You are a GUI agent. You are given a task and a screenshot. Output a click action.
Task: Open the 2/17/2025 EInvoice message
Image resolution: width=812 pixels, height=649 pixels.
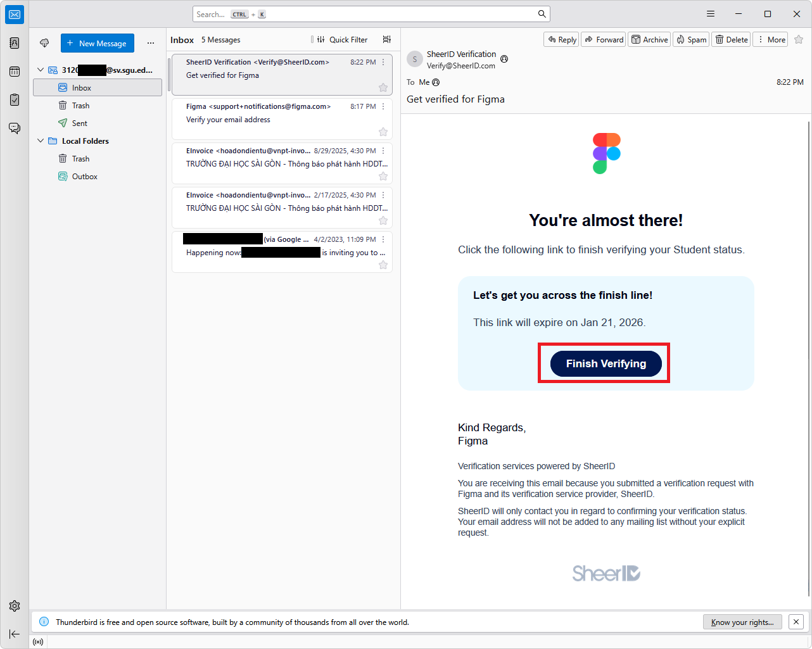[282, 207]
